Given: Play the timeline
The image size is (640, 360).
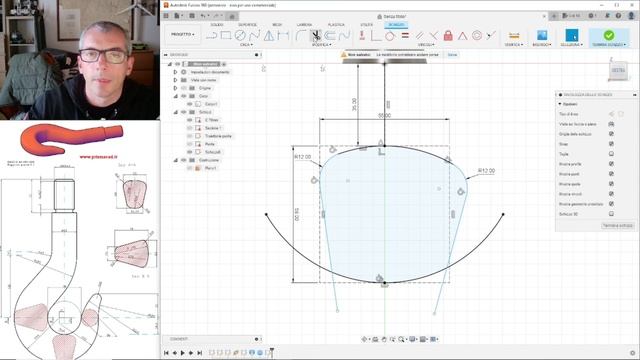Looking at the screenshot, I should 182,353.
